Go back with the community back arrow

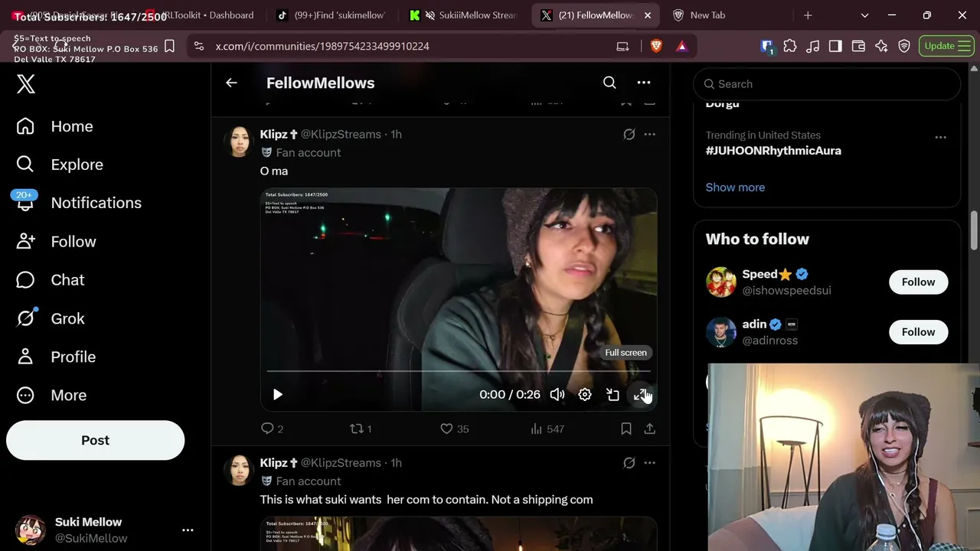pyautogui.click(x=231, y=83)
